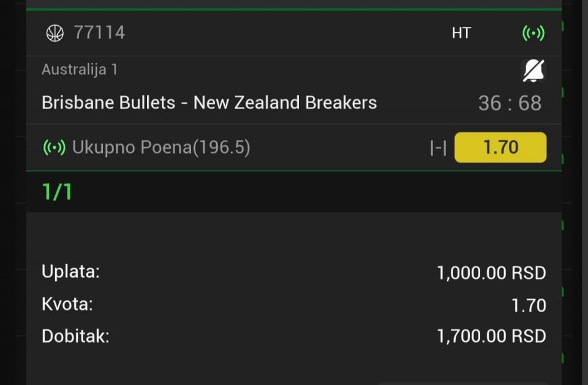
Task: Tap the live broadcast icon beside HT
Action: coord(533,33)
